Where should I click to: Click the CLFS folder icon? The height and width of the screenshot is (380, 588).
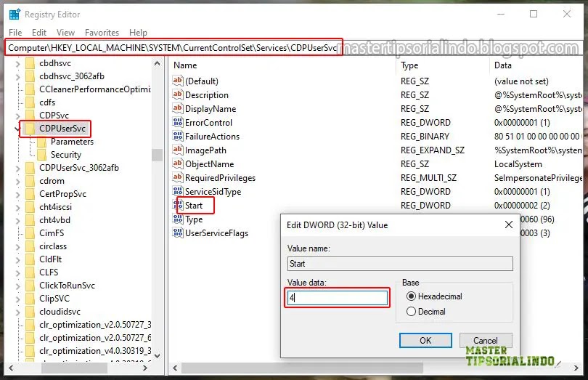click(x=30, y=272)
